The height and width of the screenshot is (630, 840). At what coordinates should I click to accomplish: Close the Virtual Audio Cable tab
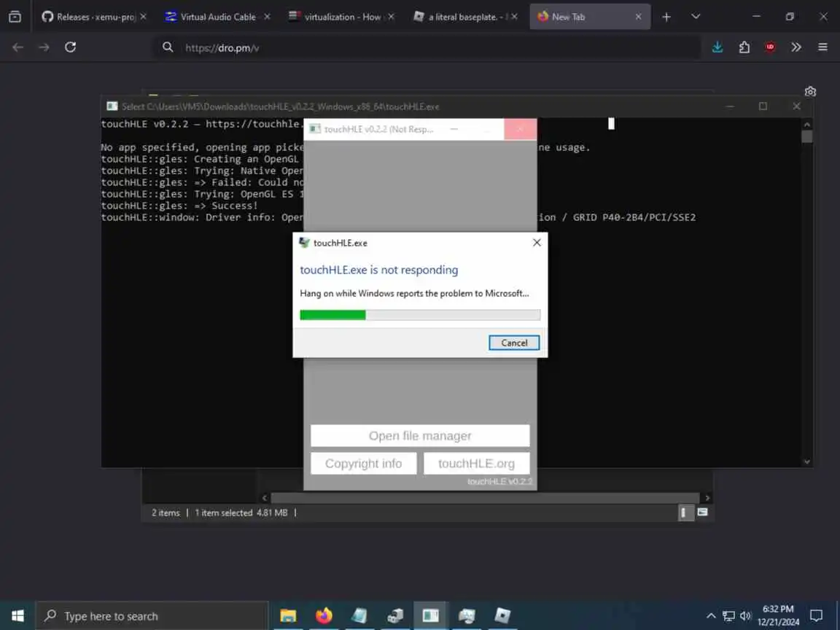pos(268,17)
